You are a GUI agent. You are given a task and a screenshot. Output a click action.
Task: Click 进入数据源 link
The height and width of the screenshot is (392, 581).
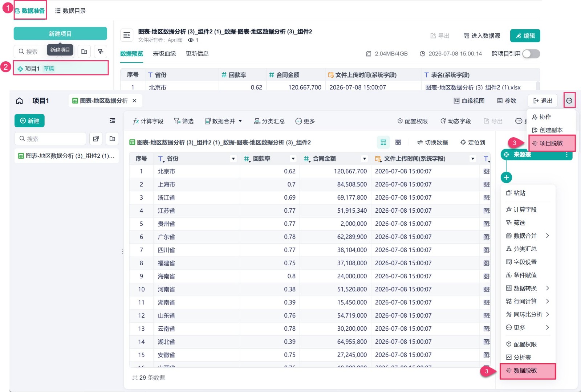(482, 36)
